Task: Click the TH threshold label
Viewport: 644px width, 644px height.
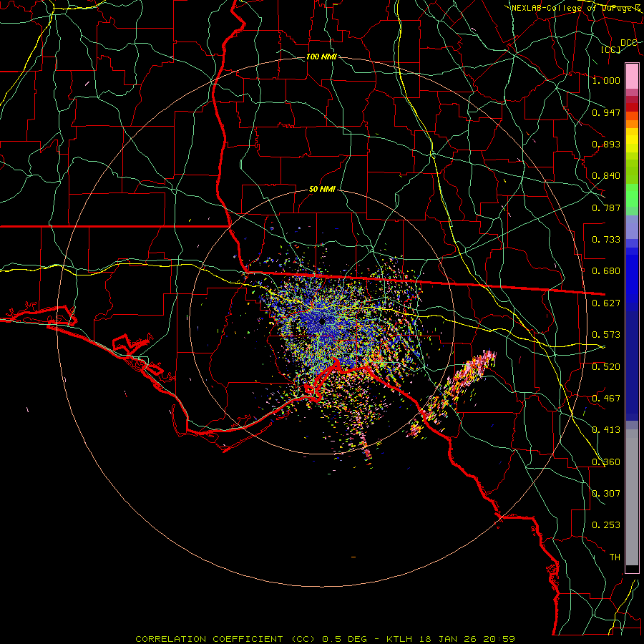Action: coord(615,557)
